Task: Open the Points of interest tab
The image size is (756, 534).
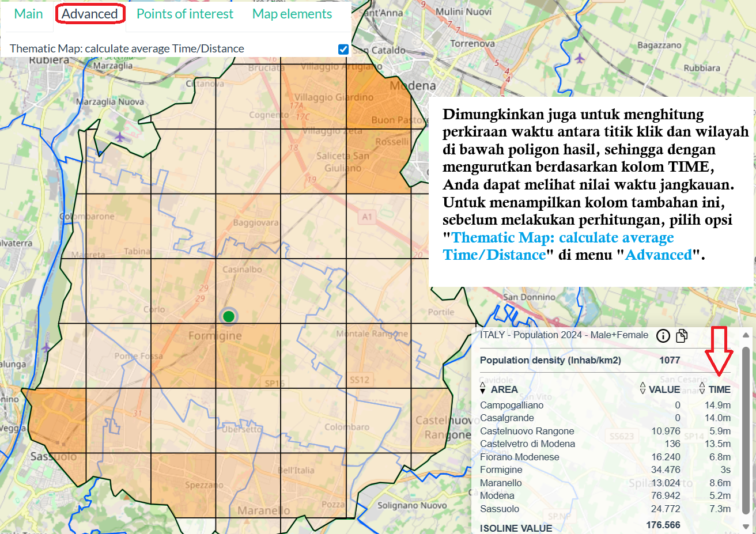Action: pyautogui.click(x=185, y=14)
